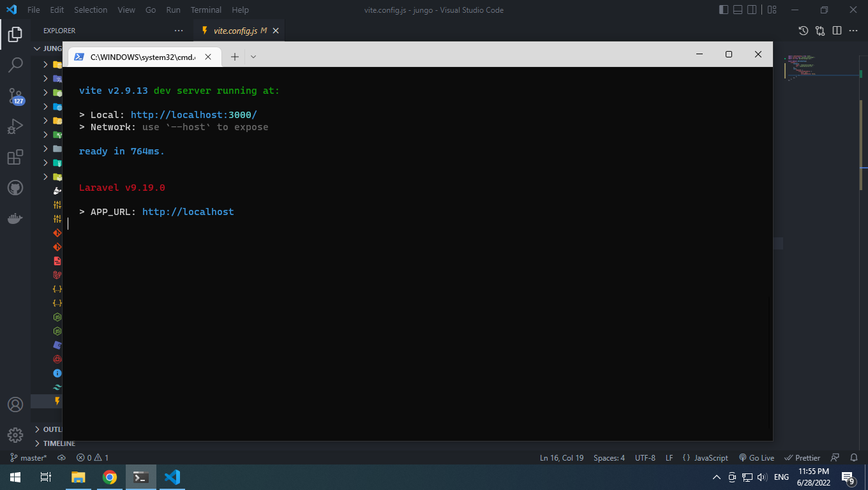
Task: Open the Extensions view
Action: [15, 157]
